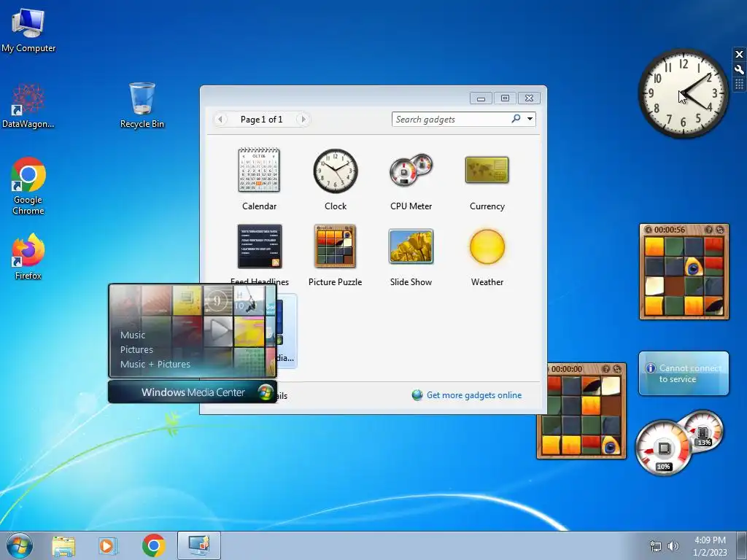This screenshot has height=560, width=747.
Task: Show the picture on the 00:00:00 puzzle
Action: point(606,369)
